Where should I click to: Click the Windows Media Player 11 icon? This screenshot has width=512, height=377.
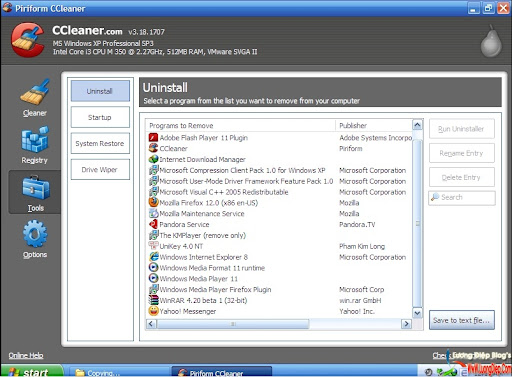pyautogui.click(x=153, y=278)
